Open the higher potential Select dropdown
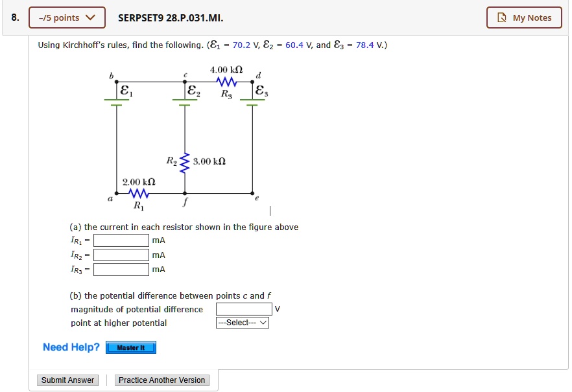 243,323
